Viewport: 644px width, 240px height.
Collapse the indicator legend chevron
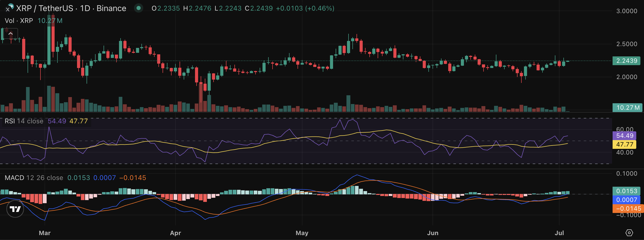(x=11, y=33)
